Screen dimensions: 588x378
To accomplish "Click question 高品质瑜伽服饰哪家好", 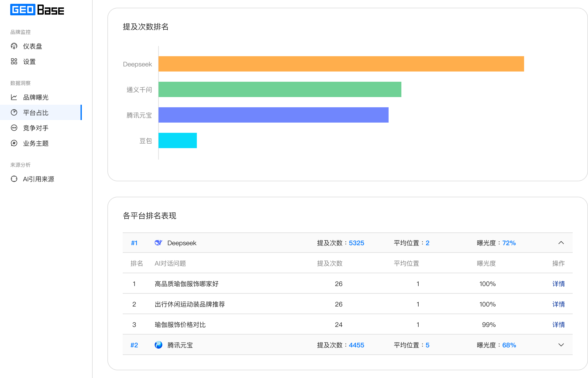I will click(x=187, y=283).
